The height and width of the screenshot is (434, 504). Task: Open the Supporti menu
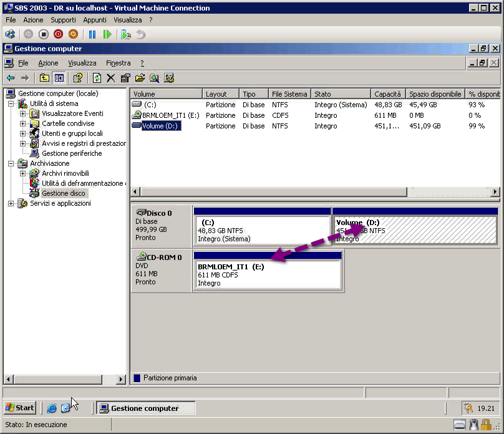coord(63,20)
